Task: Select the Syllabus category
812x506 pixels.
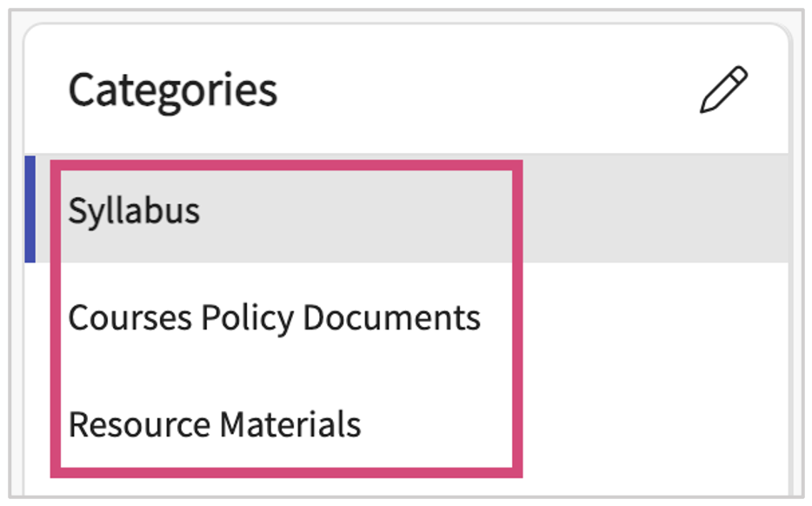Action: [135, 210]
